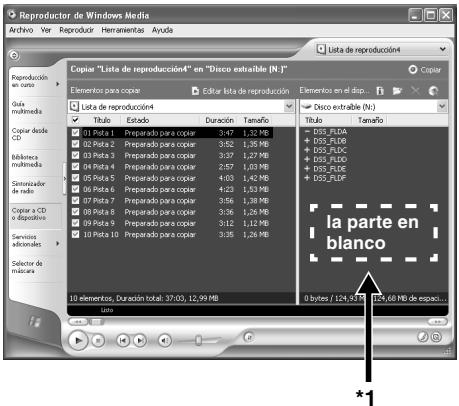Click Editar lista de reproducción link
The width and height of the screenshot is (459, 406).
(246, 91)
